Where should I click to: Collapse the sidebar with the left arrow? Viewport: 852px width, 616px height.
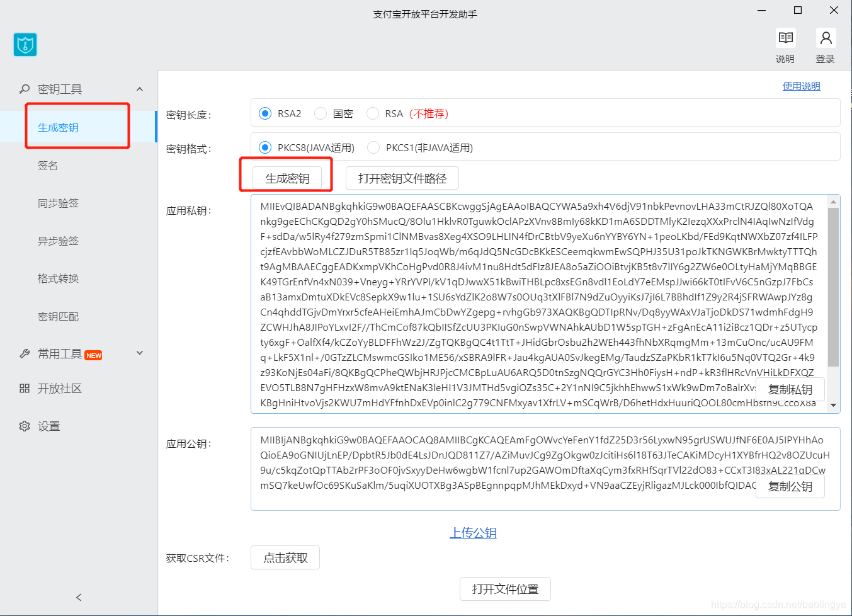tap(78, 597)
